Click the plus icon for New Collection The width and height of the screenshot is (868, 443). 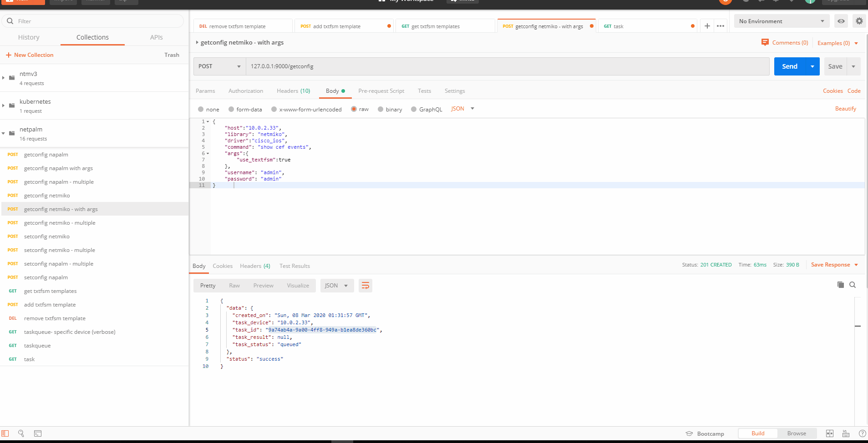pyautogui.click(x=8, y=55)
